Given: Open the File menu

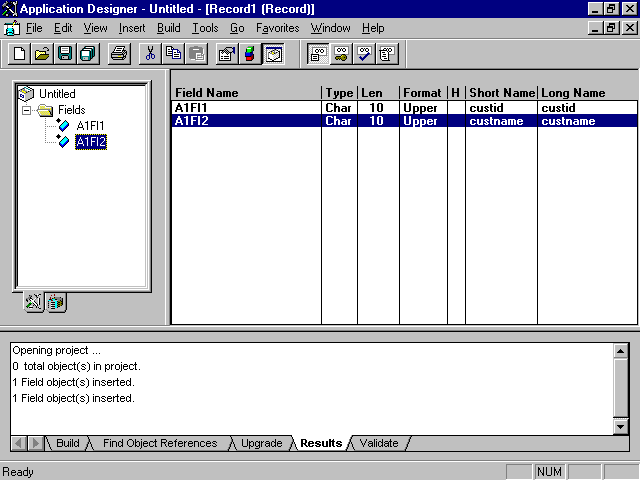Looking at the screenshot, I should coord(34,28).
